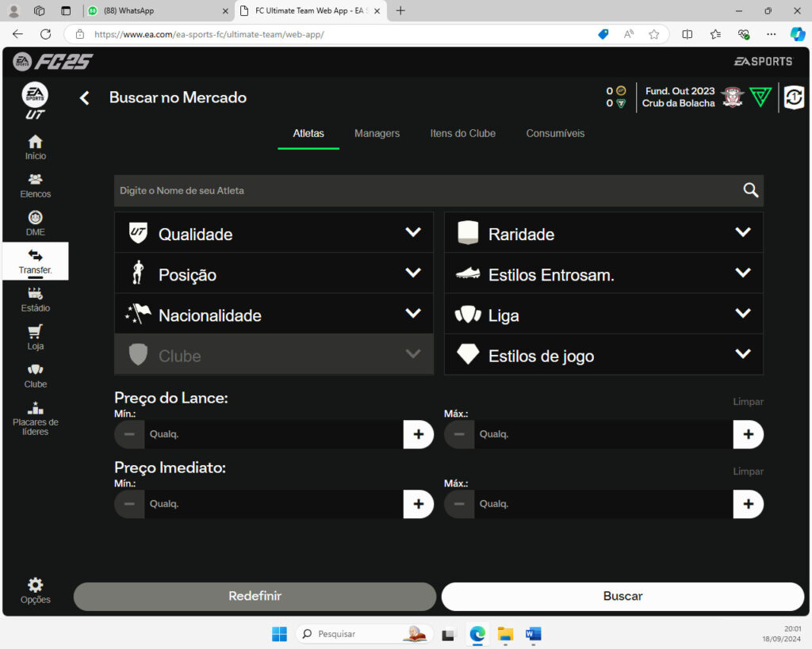Viewport: 812px width, 649px height.
Task: Open Opções settings gear
Action: click(x=35, y=590)
